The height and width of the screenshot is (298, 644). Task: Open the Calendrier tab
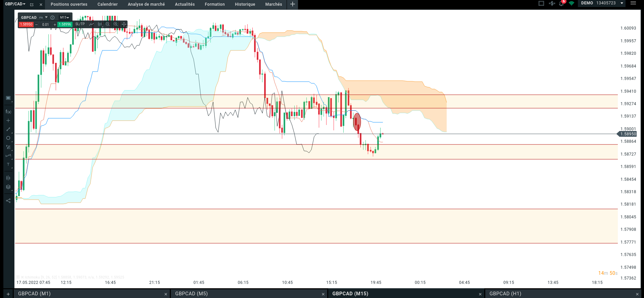pos(108,4)
